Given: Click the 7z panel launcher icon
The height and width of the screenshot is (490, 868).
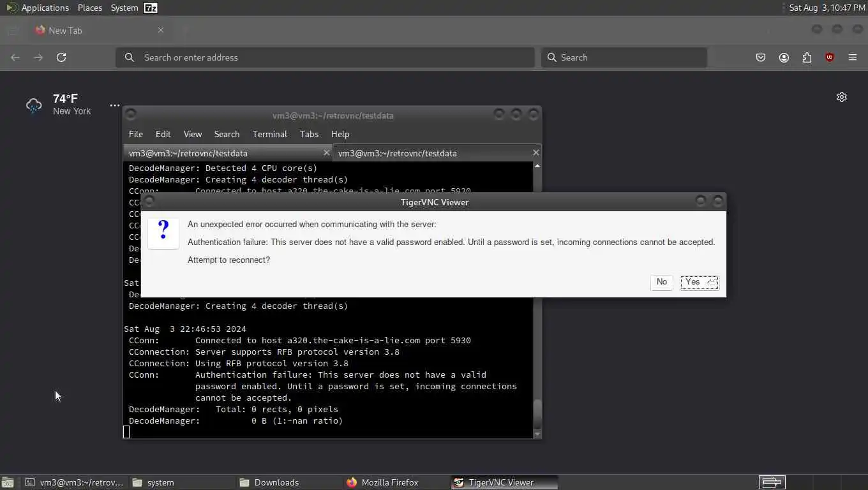Looking at the screenshot, I should click(151, 8).
